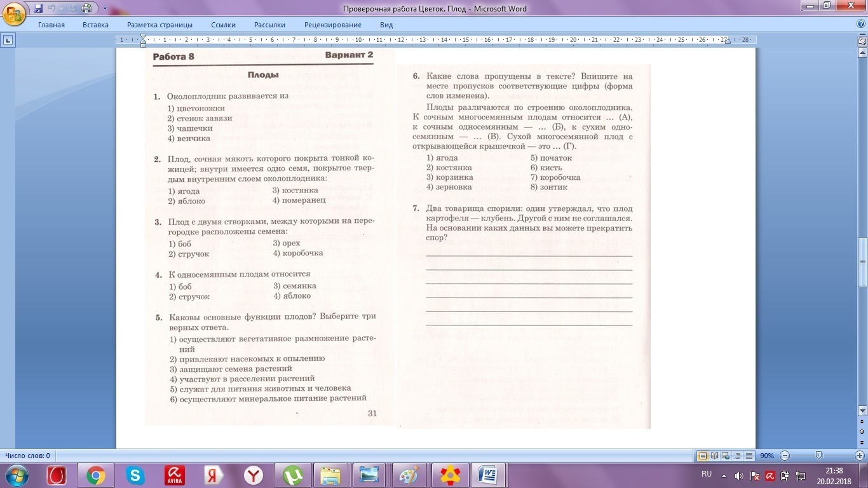Switch to Print Layout view
Screen dimensions: 868x488
pos(703,456)
